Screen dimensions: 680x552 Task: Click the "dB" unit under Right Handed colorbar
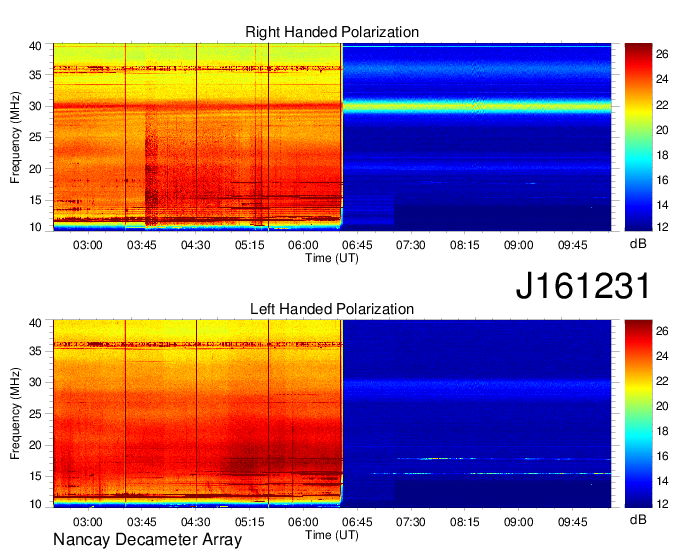pos(638,244)
